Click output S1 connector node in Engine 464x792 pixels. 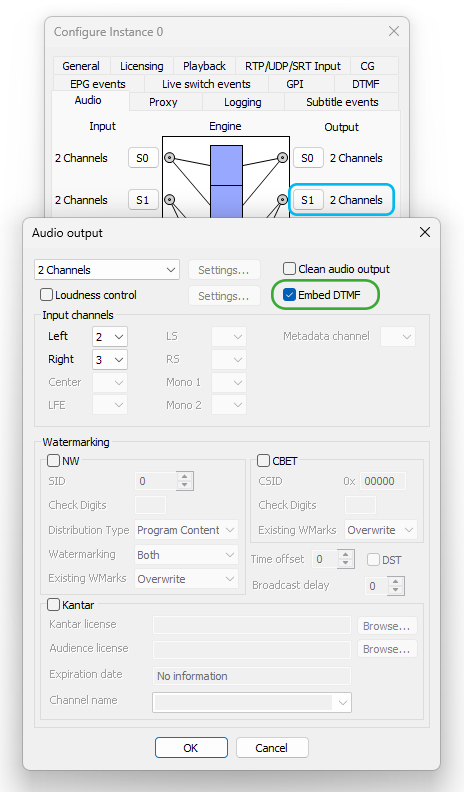283,200
